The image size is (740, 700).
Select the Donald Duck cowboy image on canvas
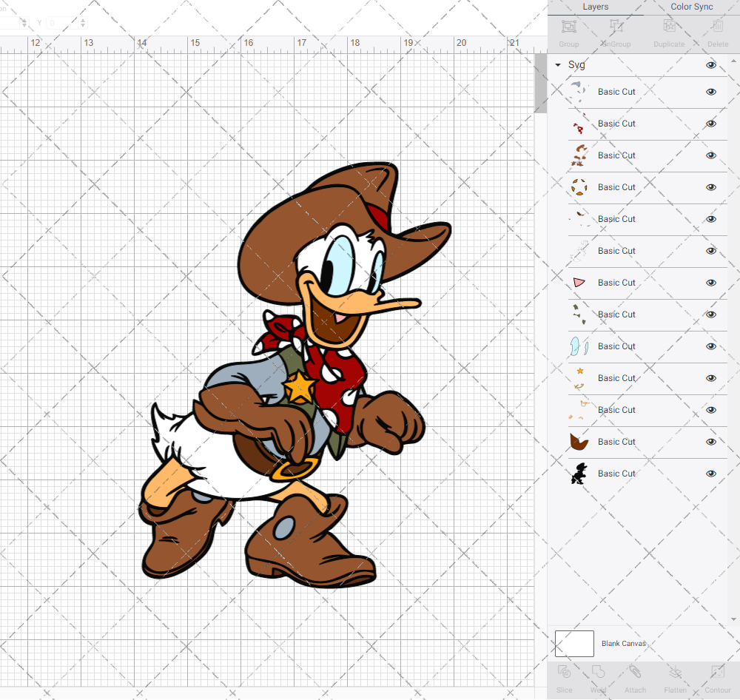coord(295,375)
